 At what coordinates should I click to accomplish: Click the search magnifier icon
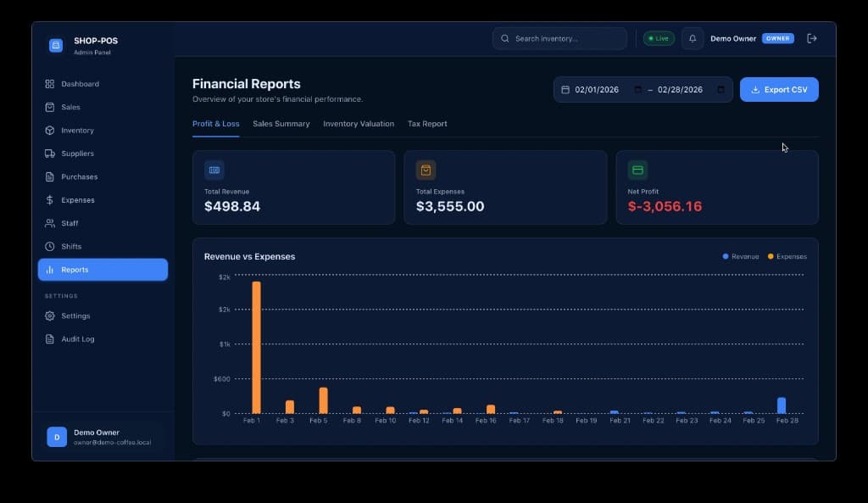click(x=505, y=38)
